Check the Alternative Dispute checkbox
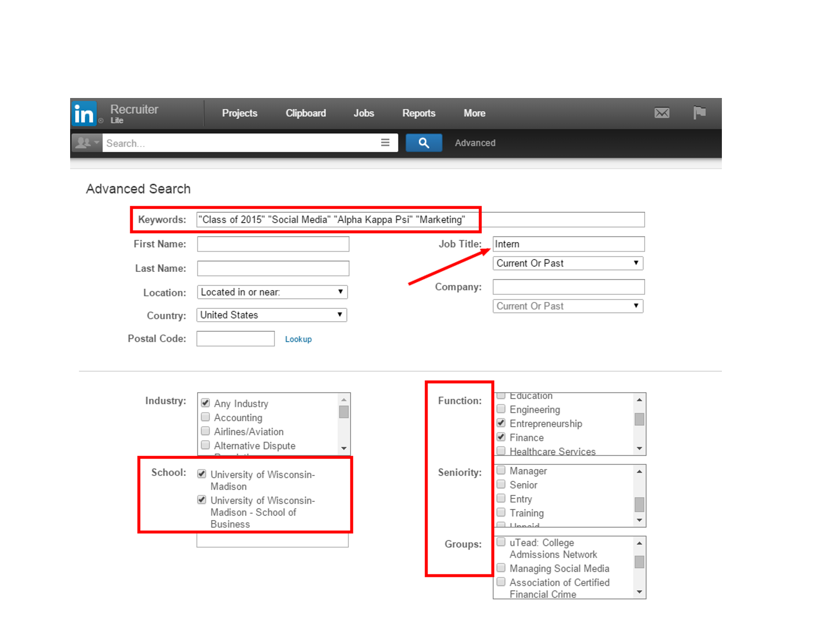 205,445
